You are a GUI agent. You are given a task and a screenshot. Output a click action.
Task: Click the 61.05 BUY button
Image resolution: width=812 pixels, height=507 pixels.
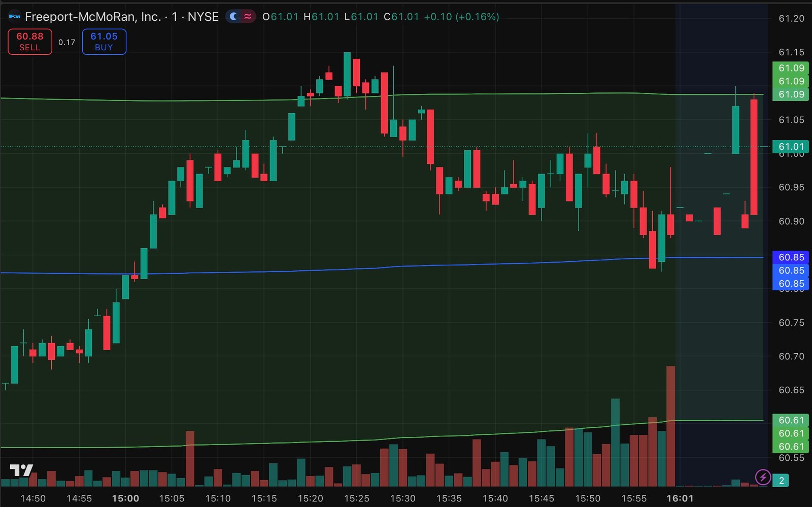pyautogui.click(x=104, y=42)
